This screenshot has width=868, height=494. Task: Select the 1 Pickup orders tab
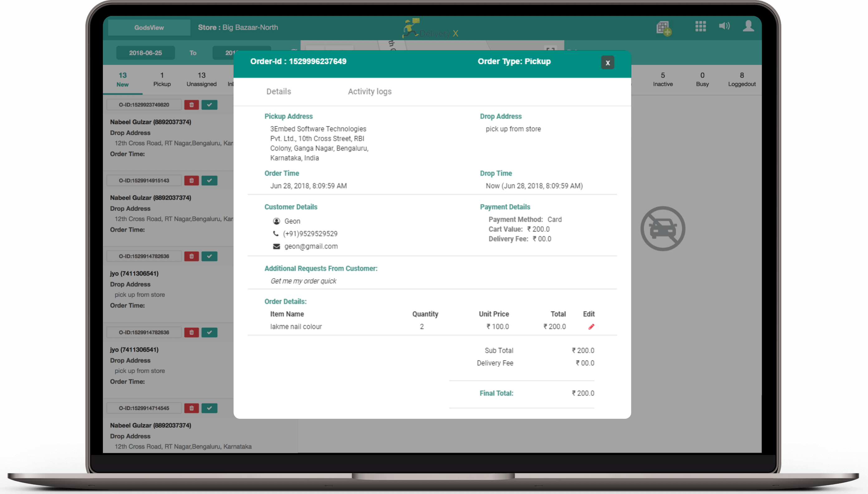click(x=162, y=79)
